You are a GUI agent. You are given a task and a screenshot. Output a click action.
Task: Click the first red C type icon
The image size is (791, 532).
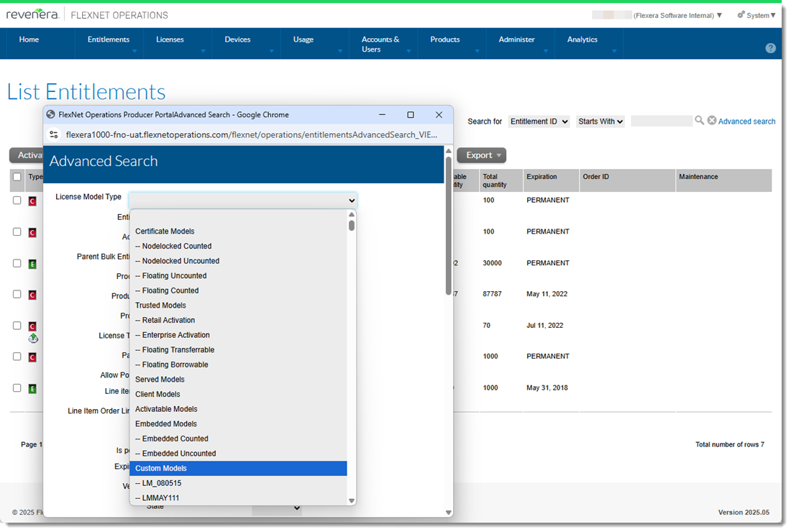click(x=32, y=201)
